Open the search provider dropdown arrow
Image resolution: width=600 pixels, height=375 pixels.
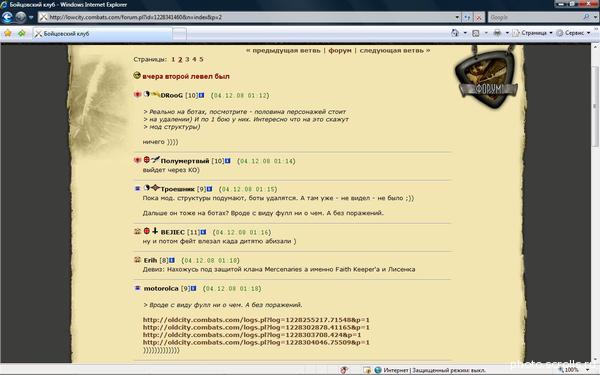click(595, 17)
